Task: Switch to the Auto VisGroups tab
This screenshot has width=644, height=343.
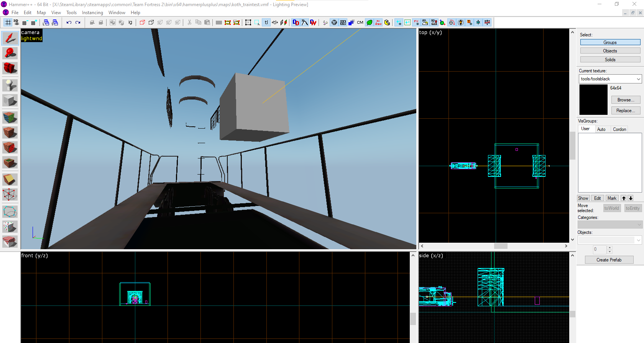Action: [x=601, y=129]
